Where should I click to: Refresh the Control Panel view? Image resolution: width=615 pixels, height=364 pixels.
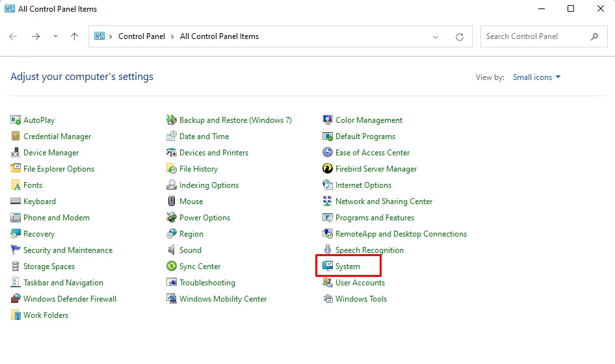click(x=459, y=37)
